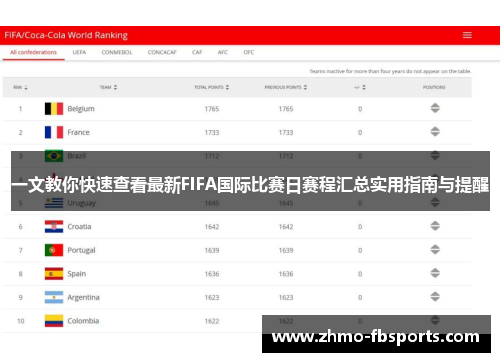Click Portugal's total points 1639
The image size is (500, 362).
pos(212,250)
